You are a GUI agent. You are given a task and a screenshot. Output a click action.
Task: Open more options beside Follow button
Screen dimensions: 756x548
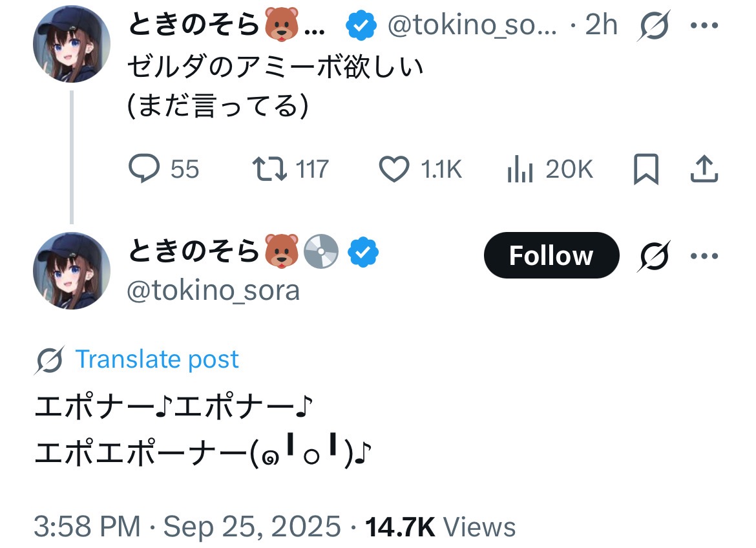click(704, 256)
